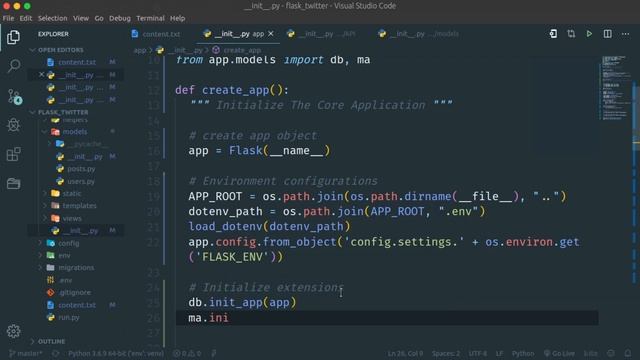Expand the config folder
Screen dimensions: 640x360
tap(68, 243)
